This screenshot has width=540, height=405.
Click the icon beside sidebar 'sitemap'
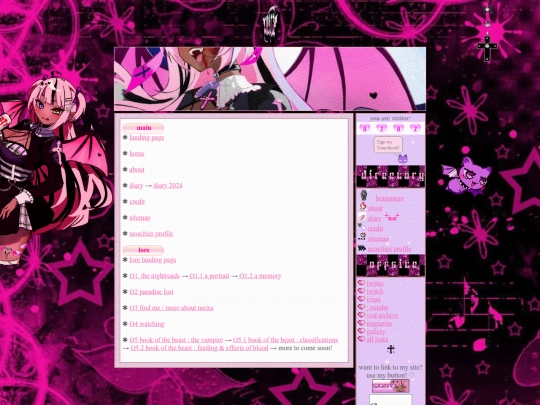point(362,237)
